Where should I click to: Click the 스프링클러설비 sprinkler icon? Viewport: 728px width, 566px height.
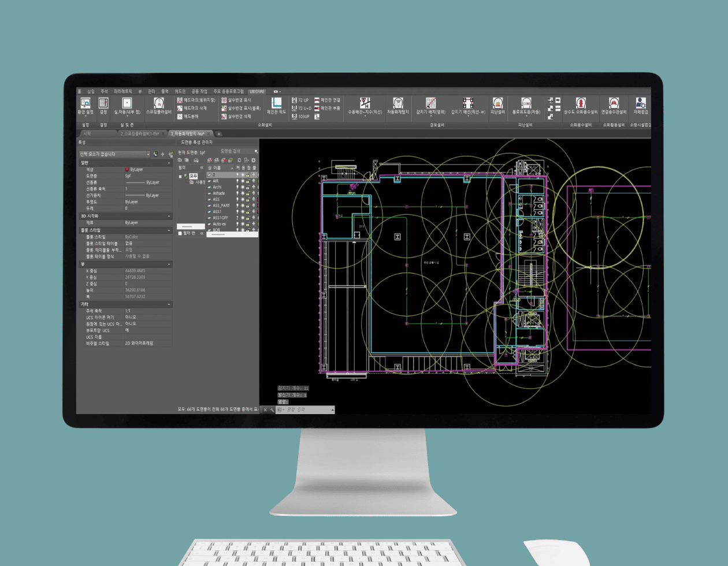158,105
